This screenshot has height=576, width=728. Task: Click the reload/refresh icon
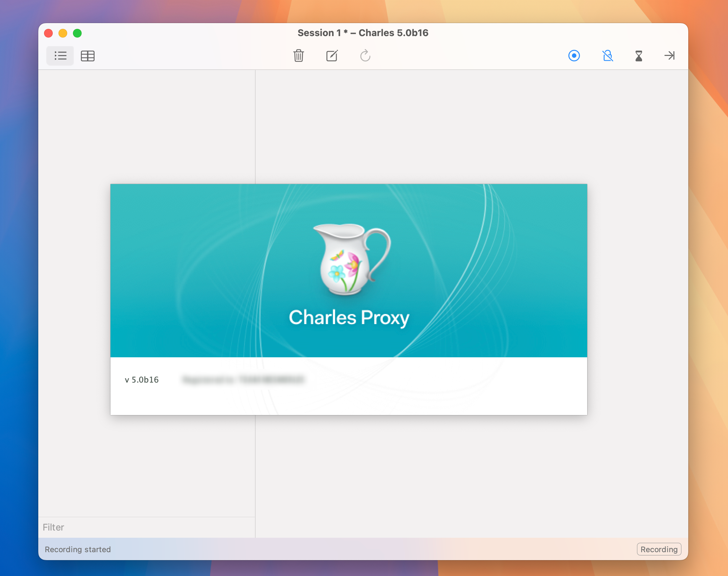[365, 56]
